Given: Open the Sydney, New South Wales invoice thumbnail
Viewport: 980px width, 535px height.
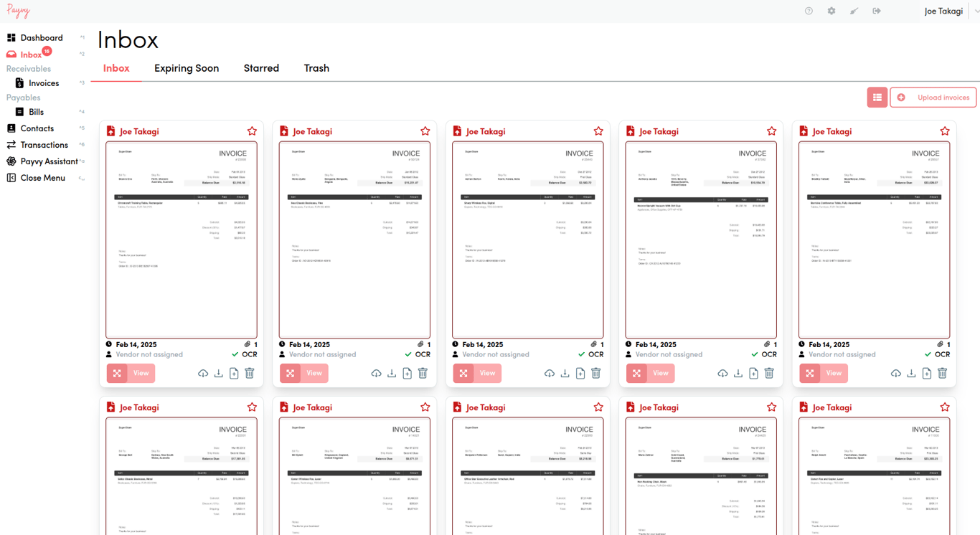Looking at the screenshot, I should click(x=182, y=476).
